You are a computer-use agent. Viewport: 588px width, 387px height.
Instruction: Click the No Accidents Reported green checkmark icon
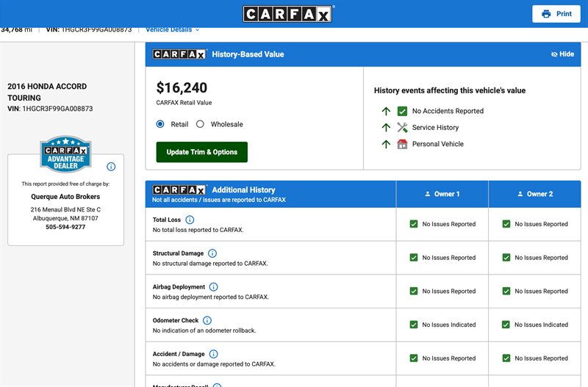[402, 112]
